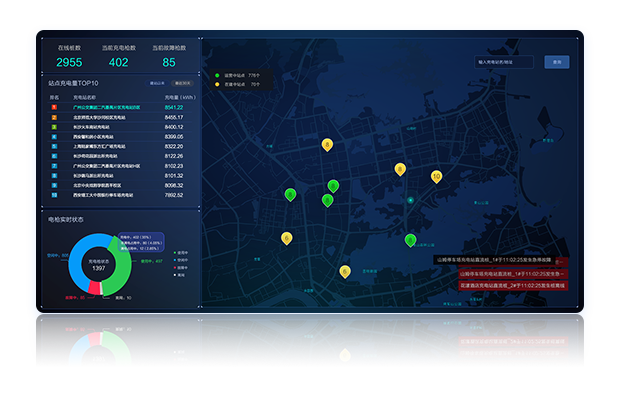Select the leftmost green station pin

coord(290,195)
